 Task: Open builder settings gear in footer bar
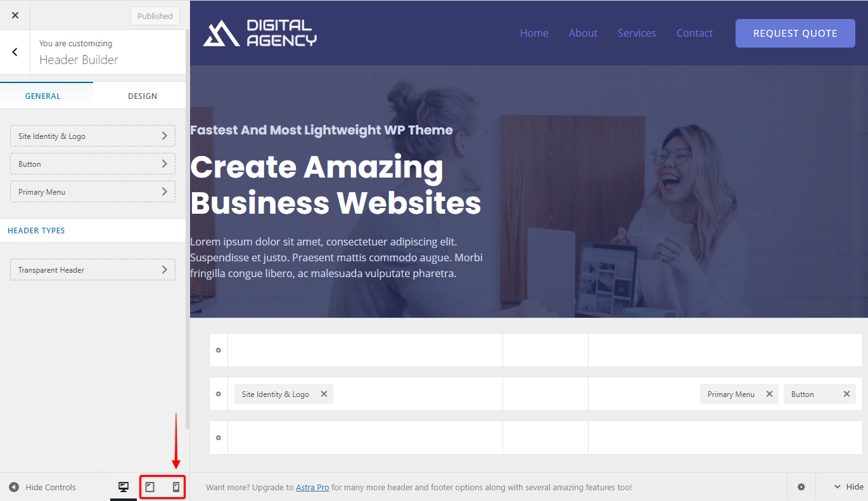click(x=801, y=487)
